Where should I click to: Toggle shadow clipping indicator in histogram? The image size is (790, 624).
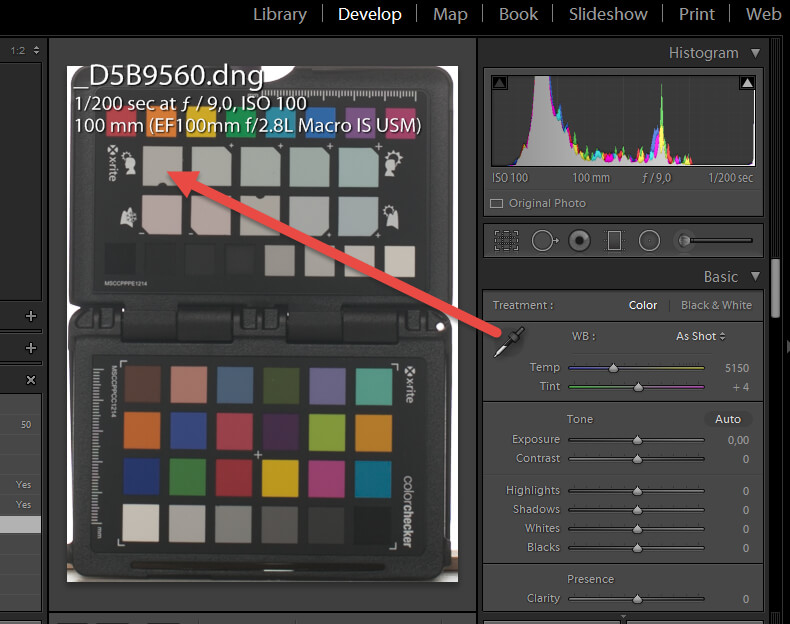tap(499, 82)
